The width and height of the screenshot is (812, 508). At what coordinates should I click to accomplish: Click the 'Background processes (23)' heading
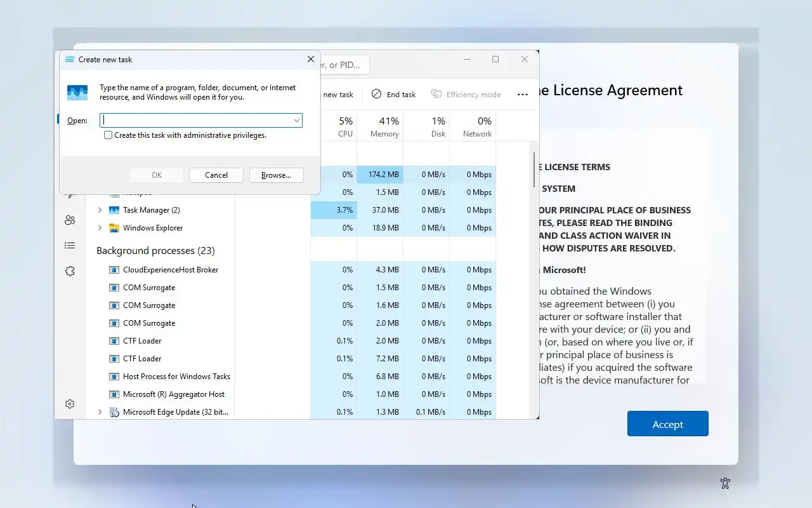(155, 251)
